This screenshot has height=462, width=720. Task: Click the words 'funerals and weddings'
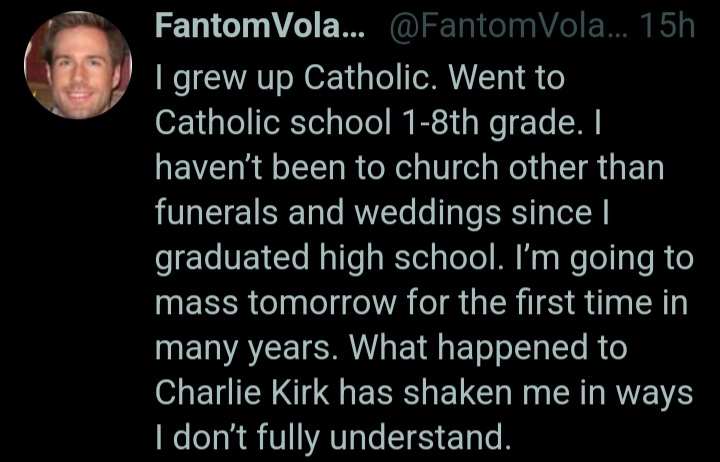coord(327,214)
